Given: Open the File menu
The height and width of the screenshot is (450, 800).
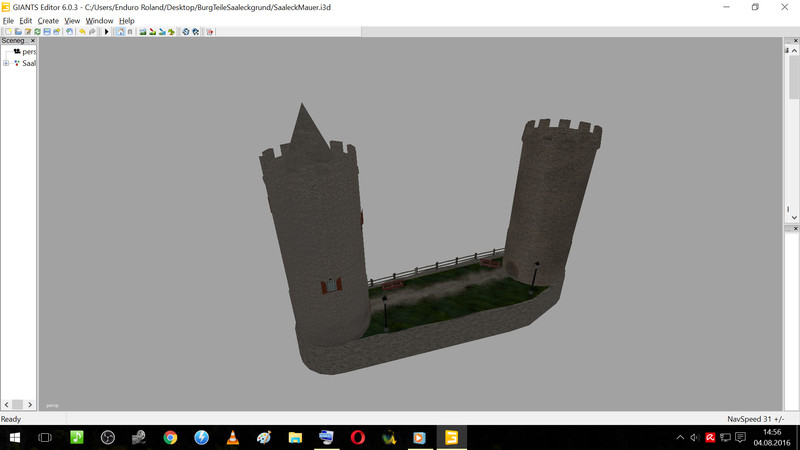Looking at the screenshot, I should click(x=8, y=20).
